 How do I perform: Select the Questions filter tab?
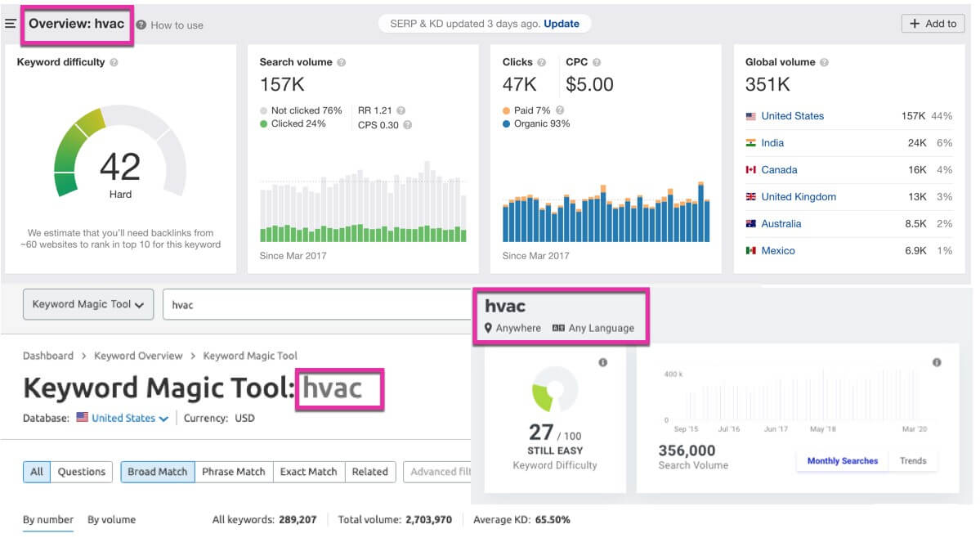(x=81, y=472)
